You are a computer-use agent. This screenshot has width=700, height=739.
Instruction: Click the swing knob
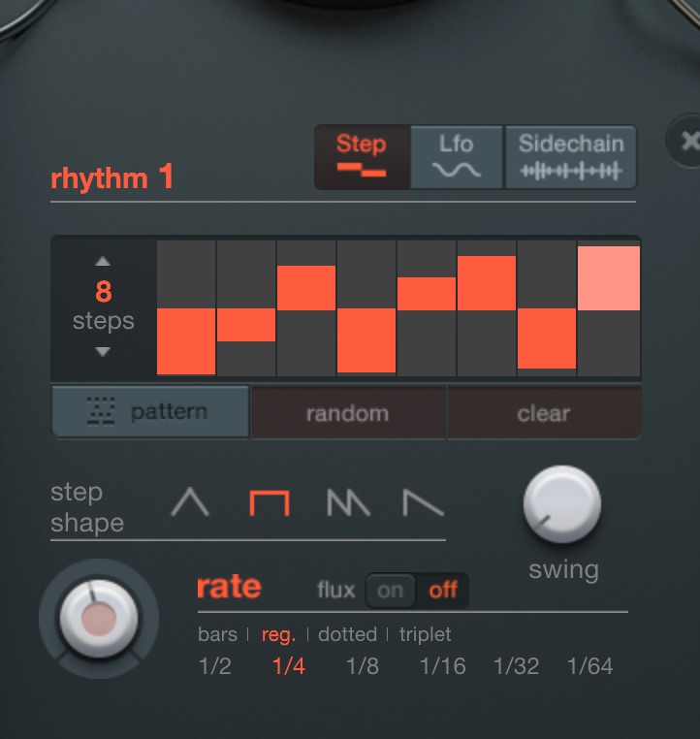pos(562,504)
